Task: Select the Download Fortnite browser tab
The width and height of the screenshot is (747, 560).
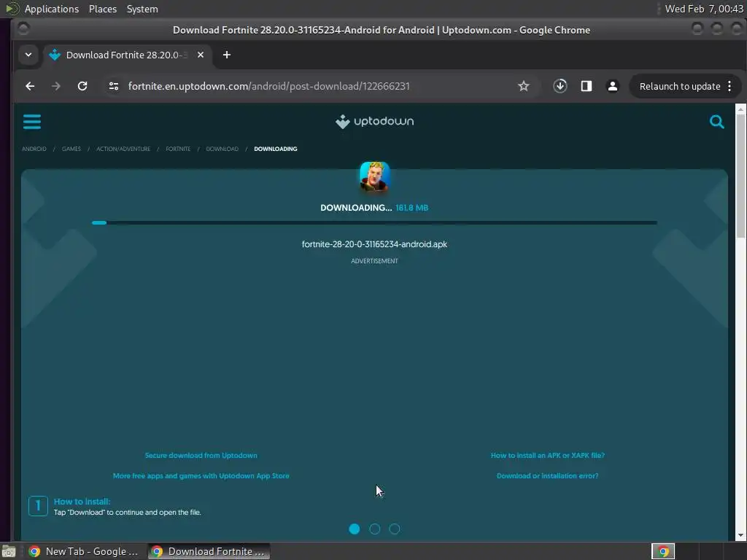Action: pos(127,55)
